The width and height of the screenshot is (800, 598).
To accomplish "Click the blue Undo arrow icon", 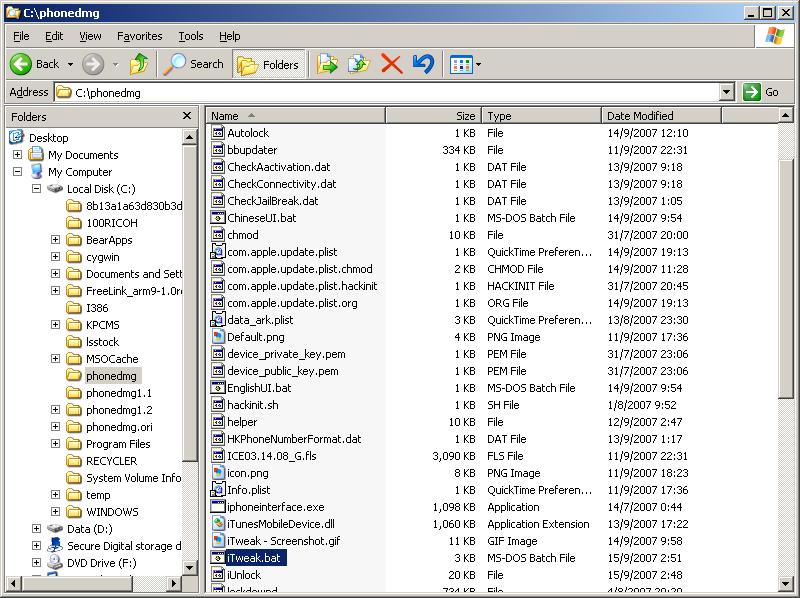I will pos(423,64).
